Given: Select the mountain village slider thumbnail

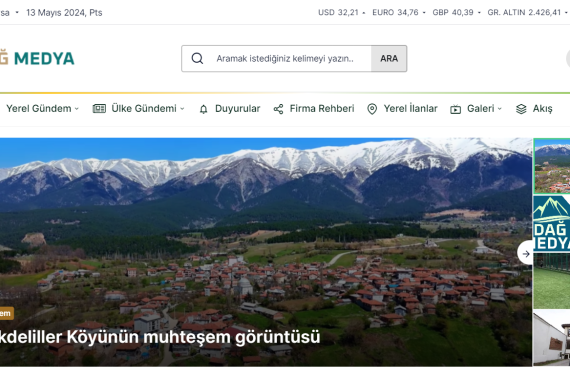Looking at the screenshot, I should pos(551,166).
